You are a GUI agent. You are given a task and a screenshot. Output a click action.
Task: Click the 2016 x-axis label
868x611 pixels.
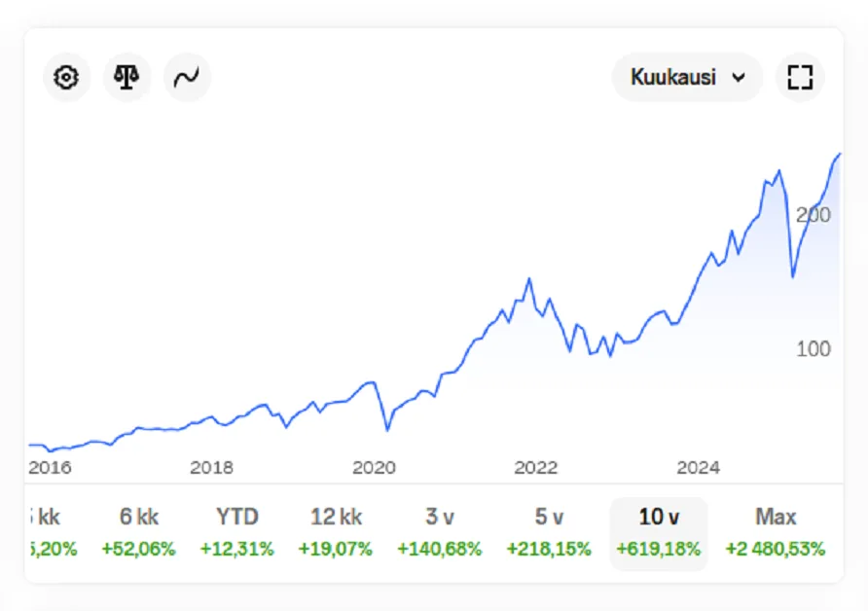[50, 468]
